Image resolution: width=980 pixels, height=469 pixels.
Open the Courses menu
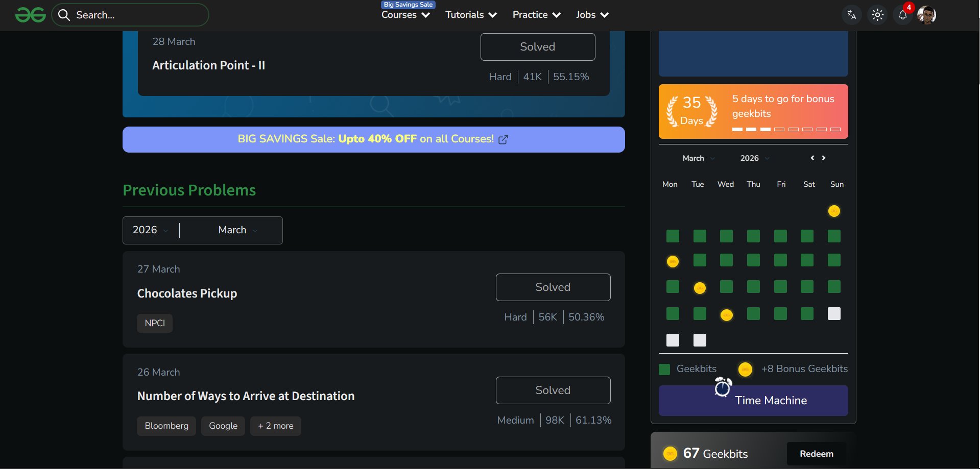(405, 15)
